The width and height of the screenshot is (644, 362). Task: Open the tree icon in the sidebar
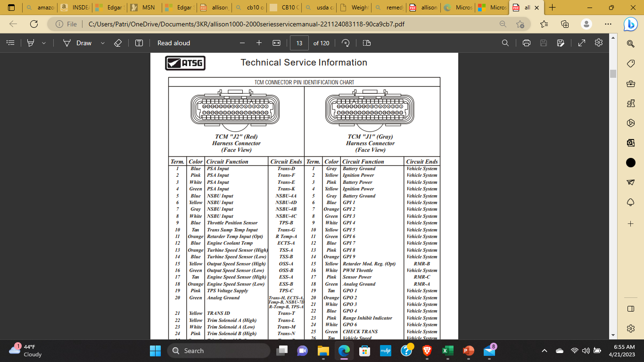click(631, 202)
